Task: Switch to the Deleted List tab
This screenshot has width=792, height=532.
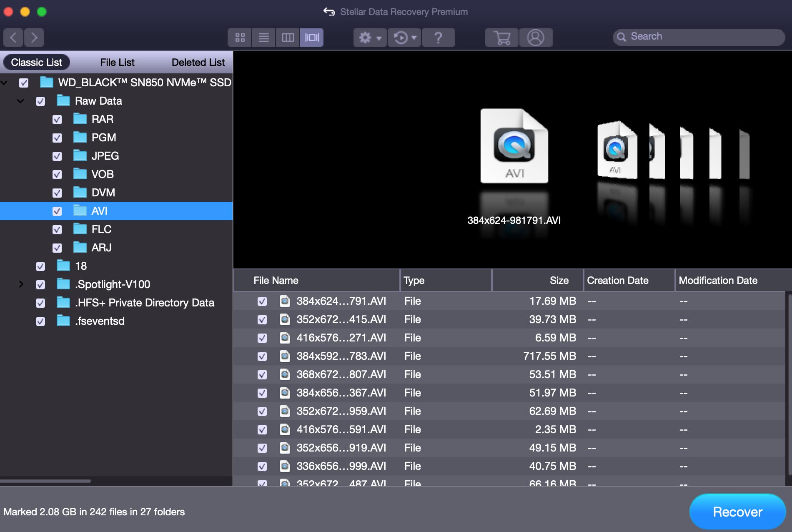Action: click(x=198, y=63)
